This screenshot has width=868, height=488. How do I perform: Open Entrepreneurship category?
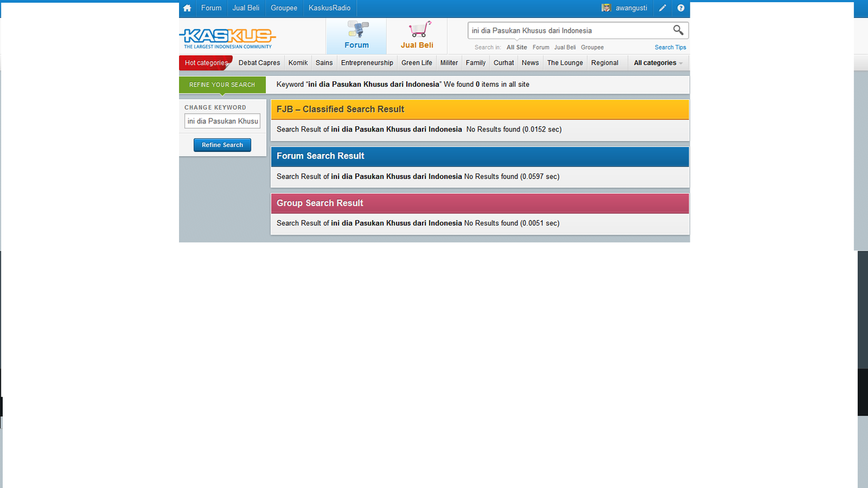coord(367,63)
